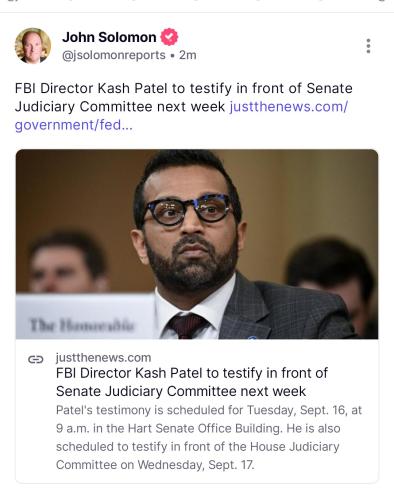Screen dimensions: 394x500
Task: Open the card headline 'FBI Director Kash Patel to testify'
Action: [x=192, y=382]
